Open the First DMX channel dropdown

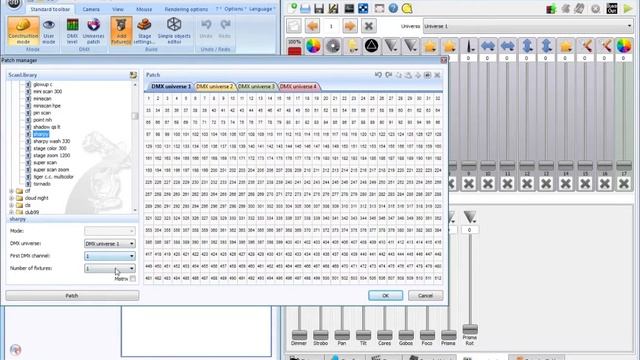[x=110, y=256]
